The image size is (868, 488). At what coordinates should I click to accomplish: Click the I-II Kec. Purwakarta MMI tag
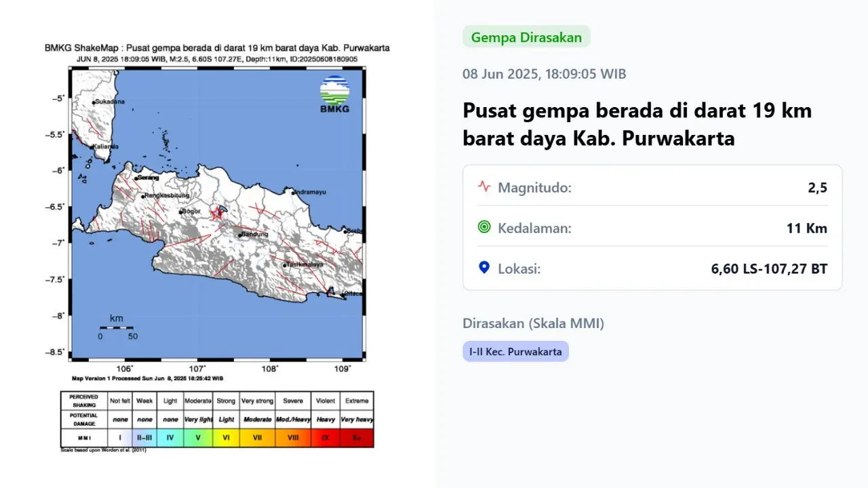515,352
